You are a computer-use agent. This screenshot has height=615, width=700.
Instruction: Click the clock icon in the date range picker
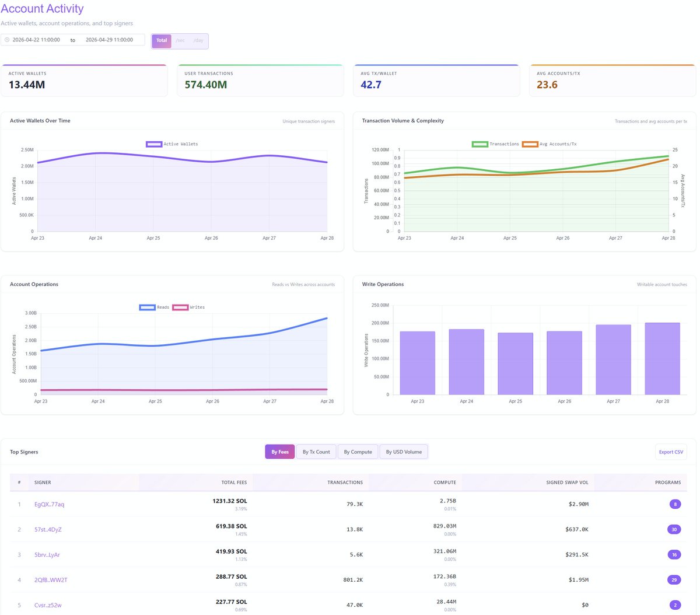point(7,40)
